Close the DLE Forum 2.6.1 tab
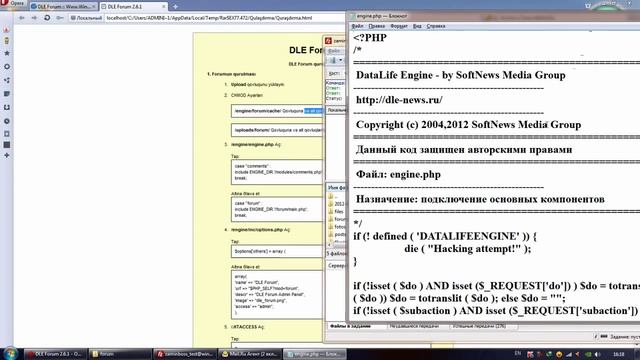Screen dimensions: 640x360 (x=164, y=7)
